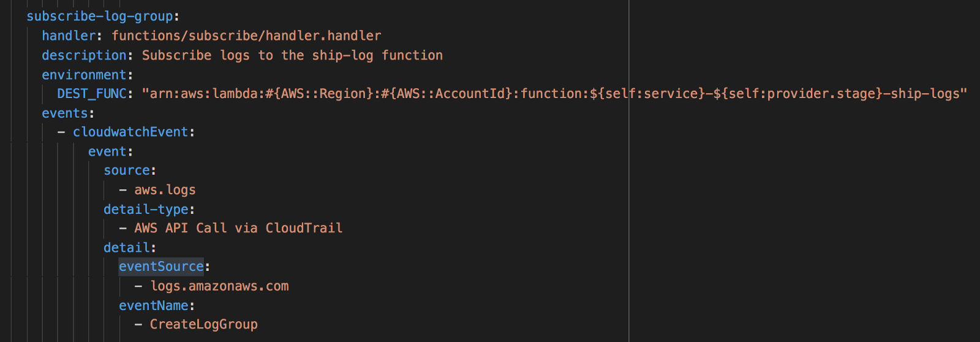Click the aws.logs value
The height and width of the screenshot is (342, 980).
165,190
